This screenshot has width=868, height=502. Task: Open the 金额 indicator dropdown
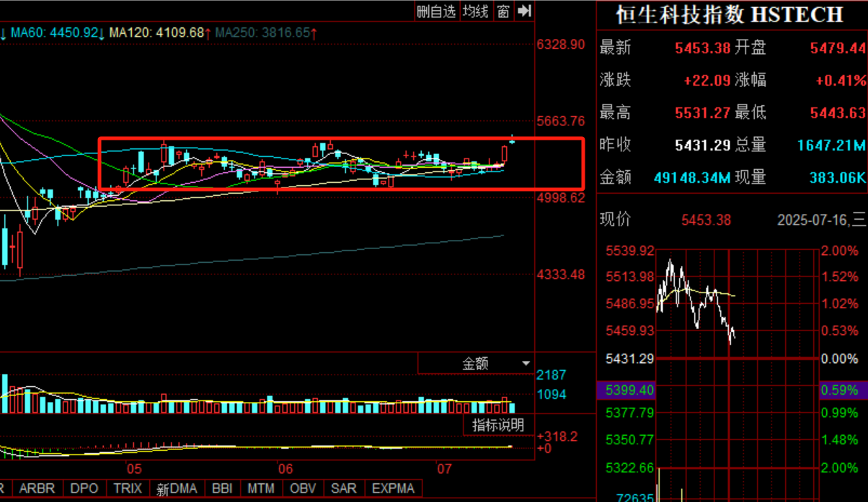coord(475,364)
